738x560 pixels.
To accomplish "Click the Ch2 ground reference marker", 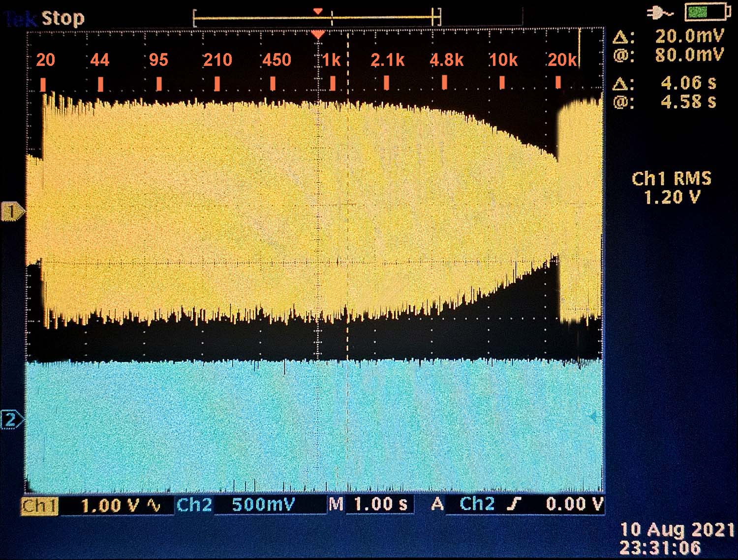I will click(11, 420).
